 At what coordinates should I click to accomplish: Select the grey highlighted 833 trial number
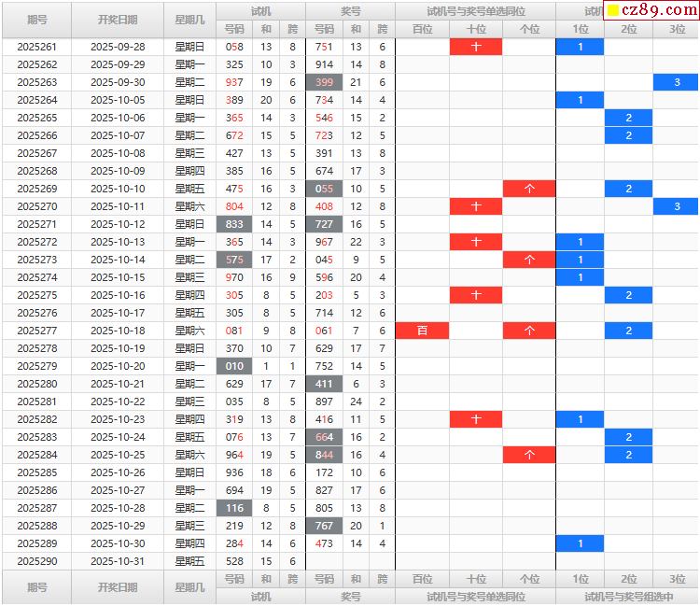point(234,224)
